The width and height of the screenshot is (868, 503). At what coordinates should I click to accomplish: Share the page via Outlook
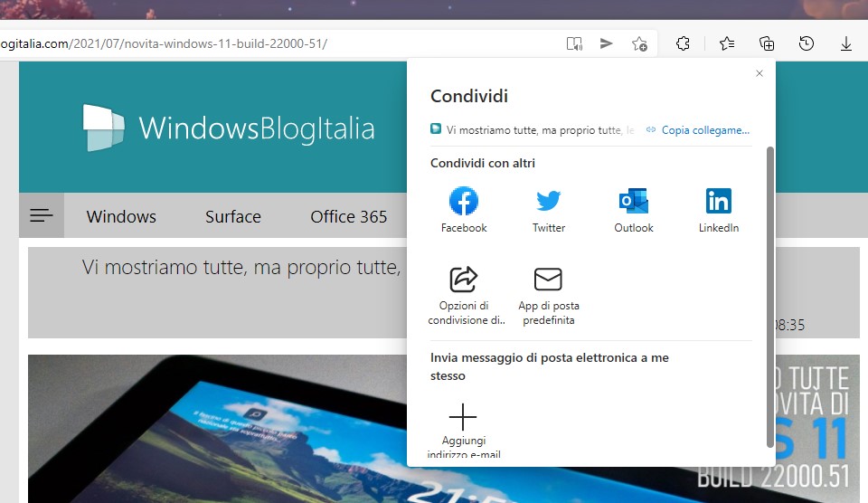coord(634,210)
